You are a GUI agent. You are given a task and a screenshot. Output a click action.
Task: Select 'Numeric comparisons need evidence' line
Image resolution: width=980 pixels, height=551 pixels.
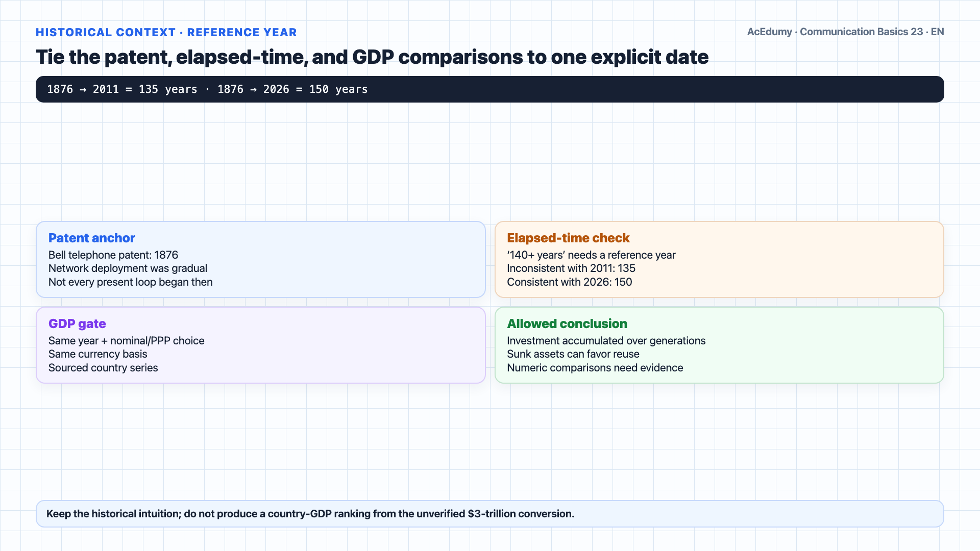point(595,368)
